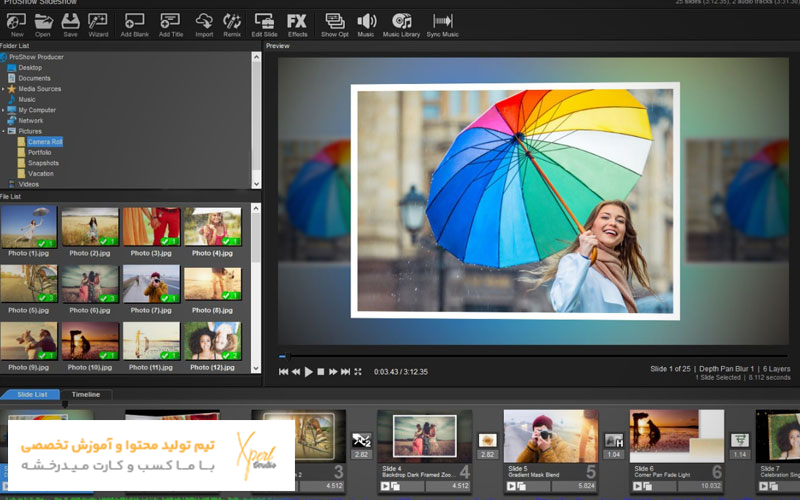Launch the Wizard tool

tap(98, 24)
